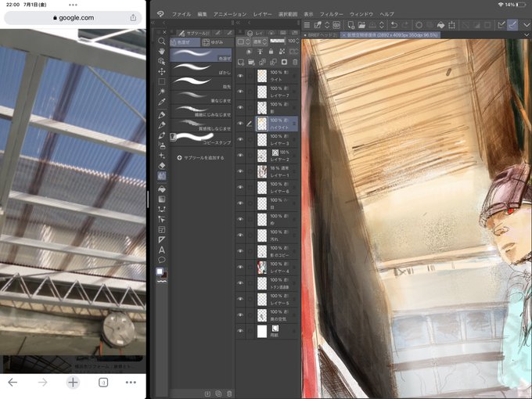Tap the Safari share icon in address bar
This screenshot has width=532, height=399.
[x=133, y=18]
